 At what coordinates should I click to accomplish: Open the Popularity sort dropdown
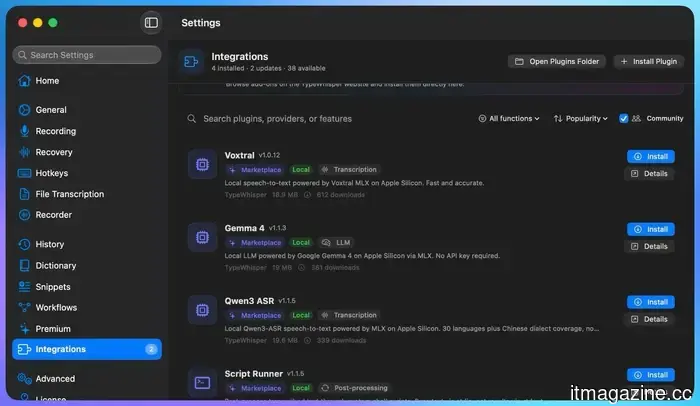pyautogui.click(x=580, y=118)
